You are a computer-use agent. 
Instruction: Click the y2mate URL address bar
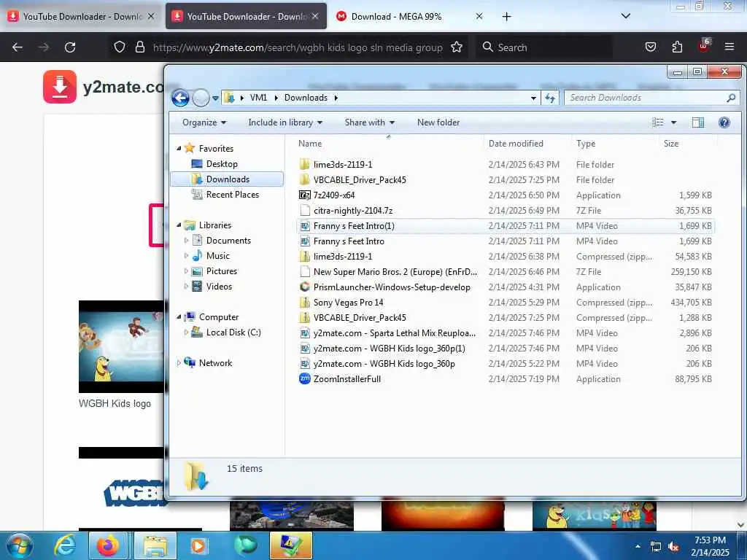coord(298,47)
